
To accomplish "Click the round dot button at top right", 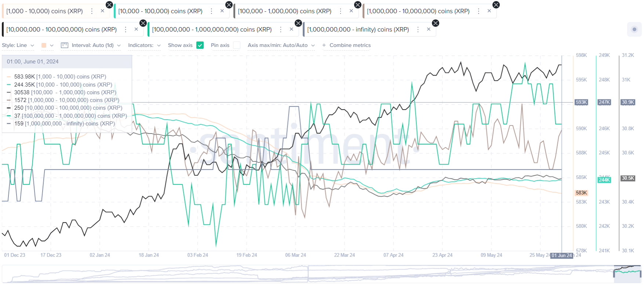I will tap(634, 29).
